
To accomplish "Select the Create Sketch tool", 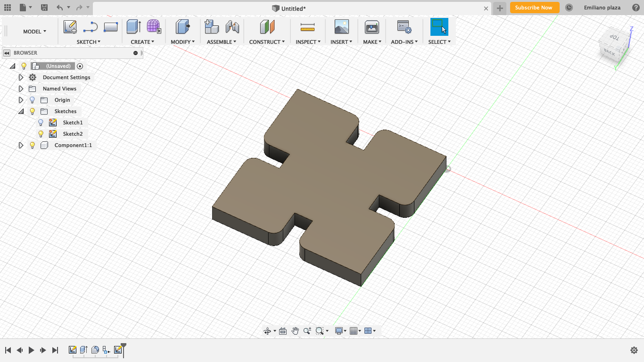I will tap(70, 27).
